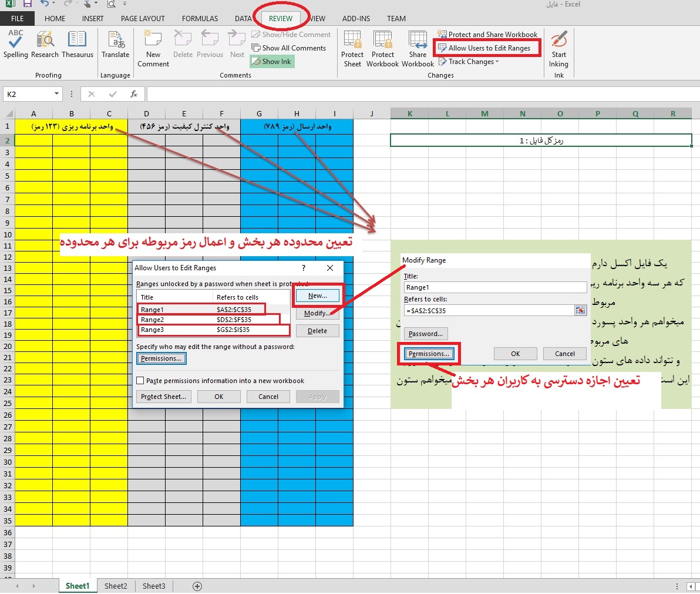Select column header A
The image size is (700, 594).
[33, 113]
